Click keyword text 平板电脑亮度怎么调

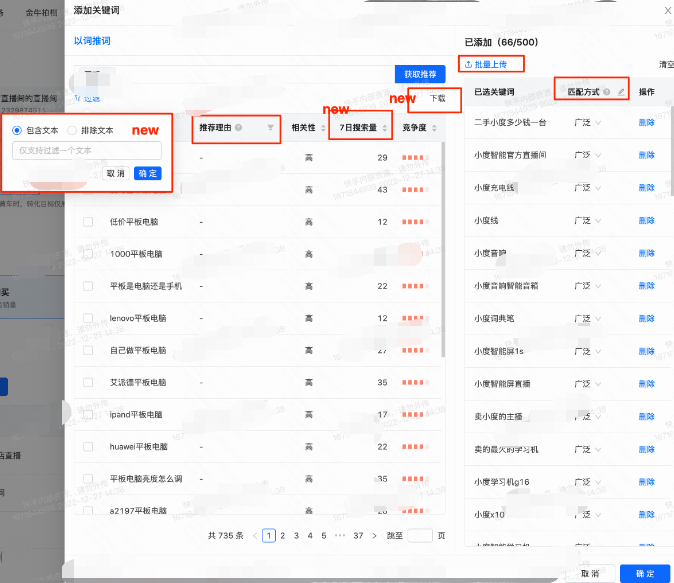pos(146,479)
